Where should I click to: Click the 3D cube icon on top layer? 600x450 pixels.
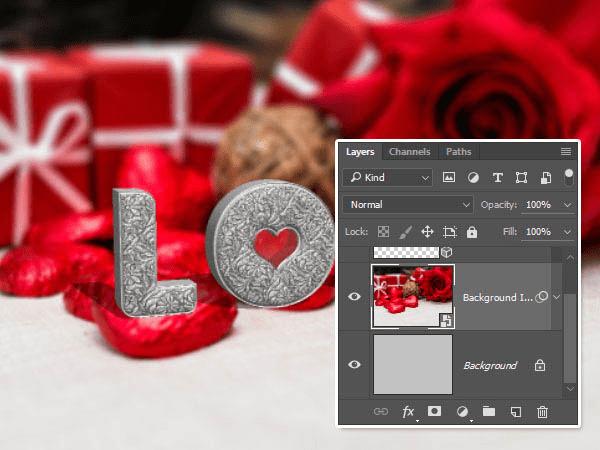coord(447,252)
